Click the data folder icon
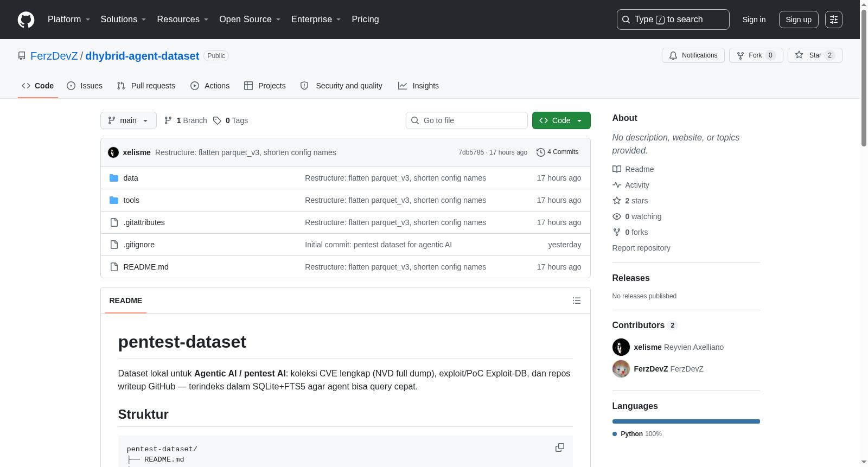The width and height of the screenshot is (868, 467). point(114,178)
